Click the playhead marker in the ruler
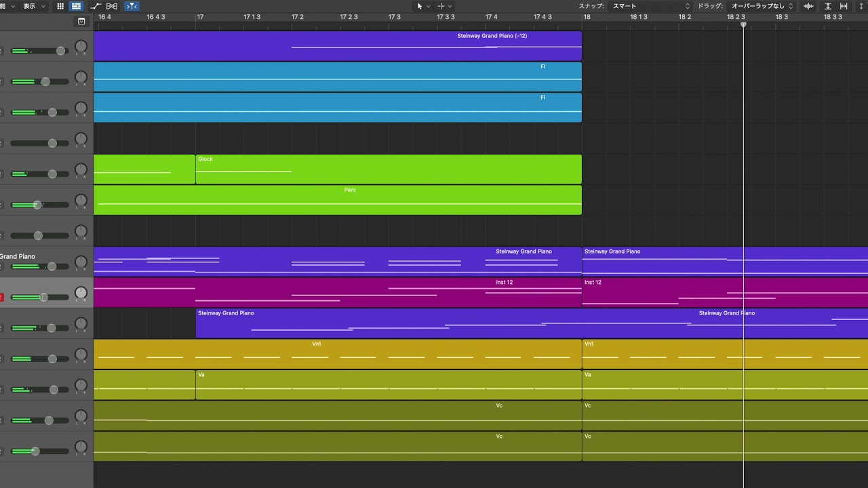868x488 pixels. (x=743, y=24)
